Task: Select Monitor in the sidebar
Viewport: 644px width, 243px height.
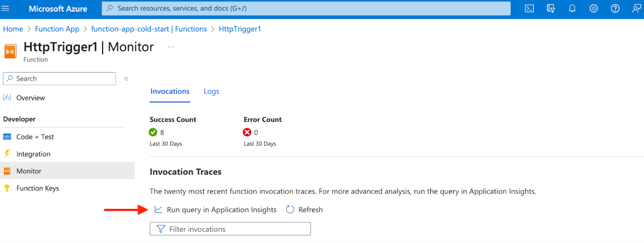Action: 67,171
